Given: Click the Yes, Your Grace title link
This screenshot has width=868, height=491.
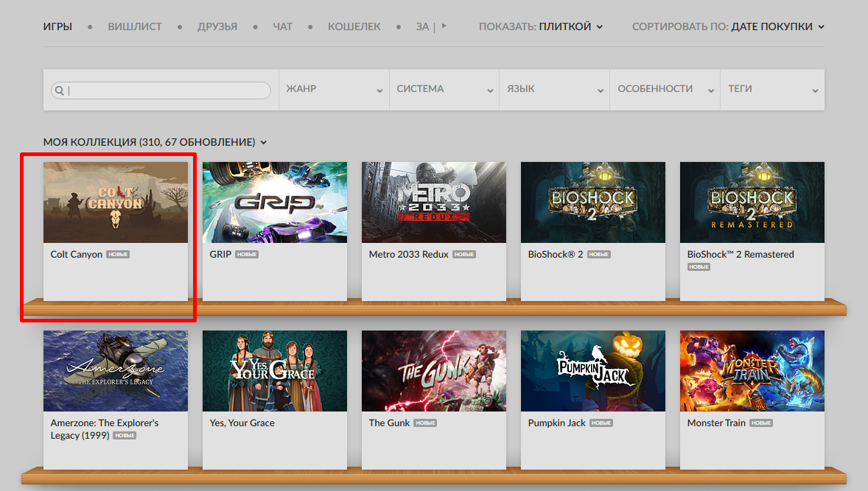Looking at the screenshot, I should (x=242, y=423).
